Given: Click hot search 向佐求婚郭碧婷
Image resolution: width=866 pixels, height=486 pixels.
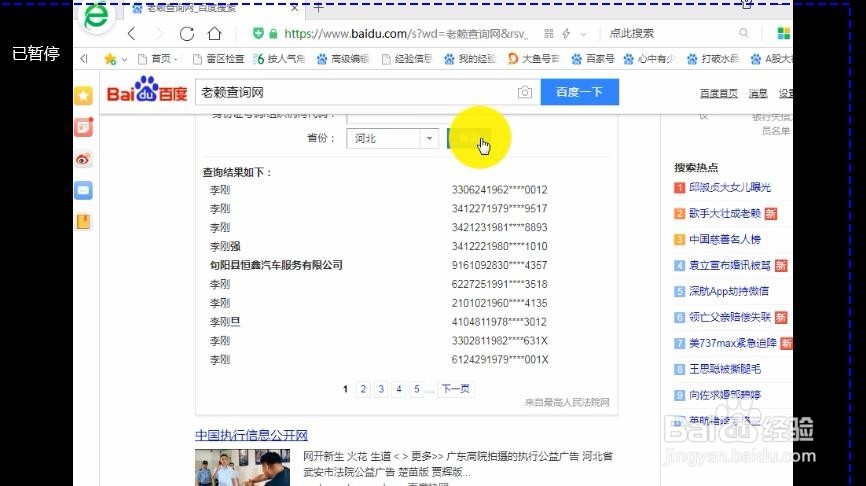Looking at the screenshot, I should pyautogui.click(x=725, y=395).
